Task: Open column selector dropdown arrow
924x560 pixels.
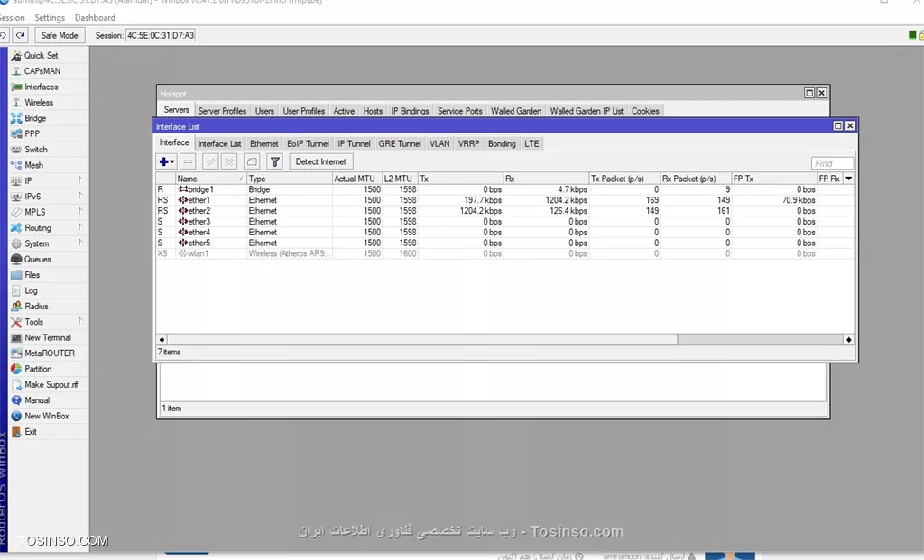Action: tap(848, 179)
